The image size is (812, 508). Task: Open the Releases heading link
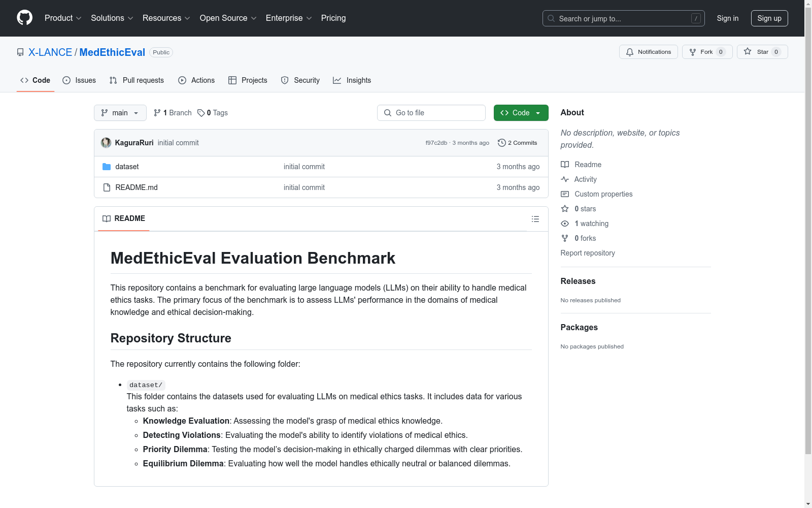tap(578, 281)
